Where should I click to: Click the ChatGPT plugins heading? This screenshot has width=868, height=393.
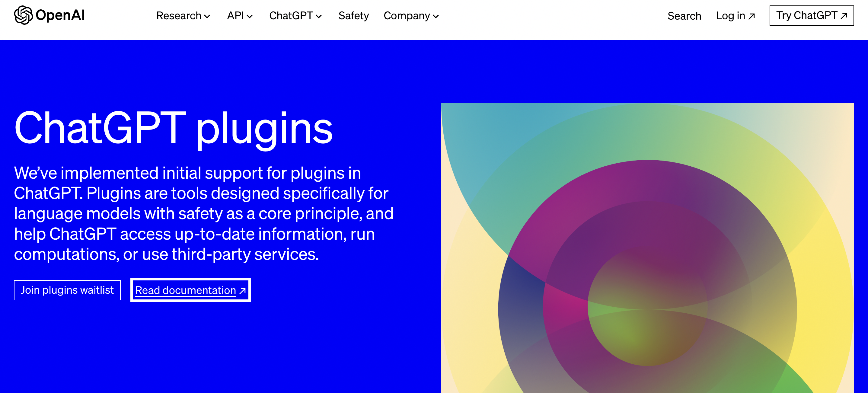point(173,128)
